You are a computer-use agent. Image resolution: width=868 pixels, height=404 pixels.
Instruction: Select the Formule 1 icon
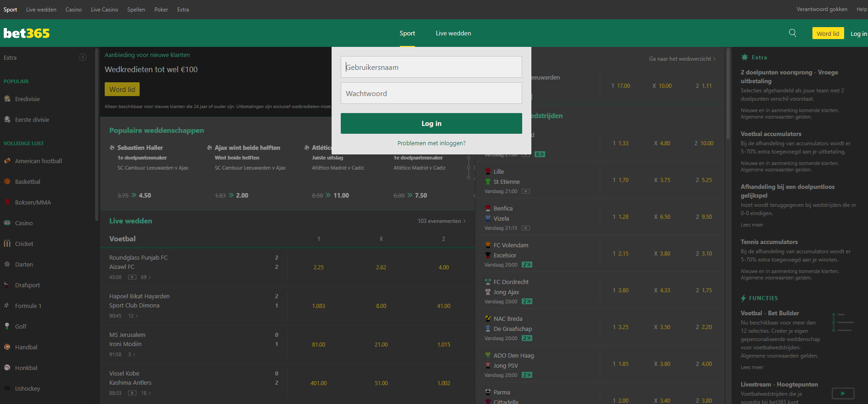pyautogui.click(x=7, y=306)
